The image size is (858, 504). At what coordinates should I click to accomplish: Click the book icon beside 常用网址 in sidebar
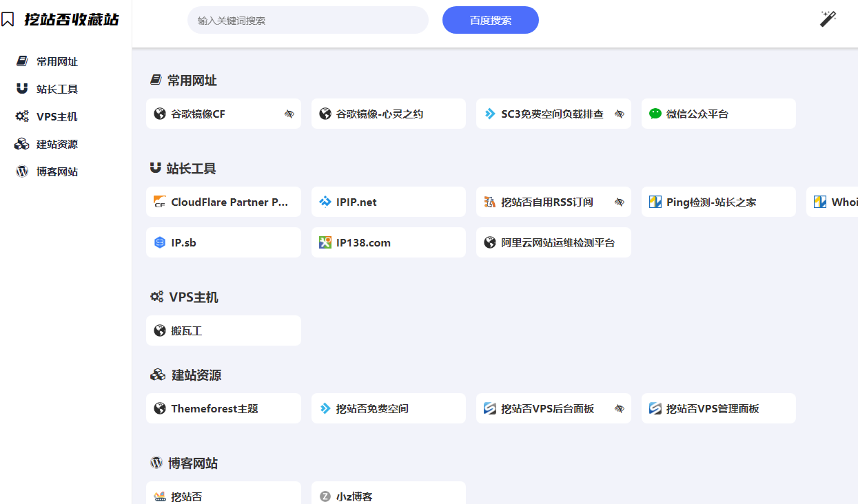pos(22,61)
